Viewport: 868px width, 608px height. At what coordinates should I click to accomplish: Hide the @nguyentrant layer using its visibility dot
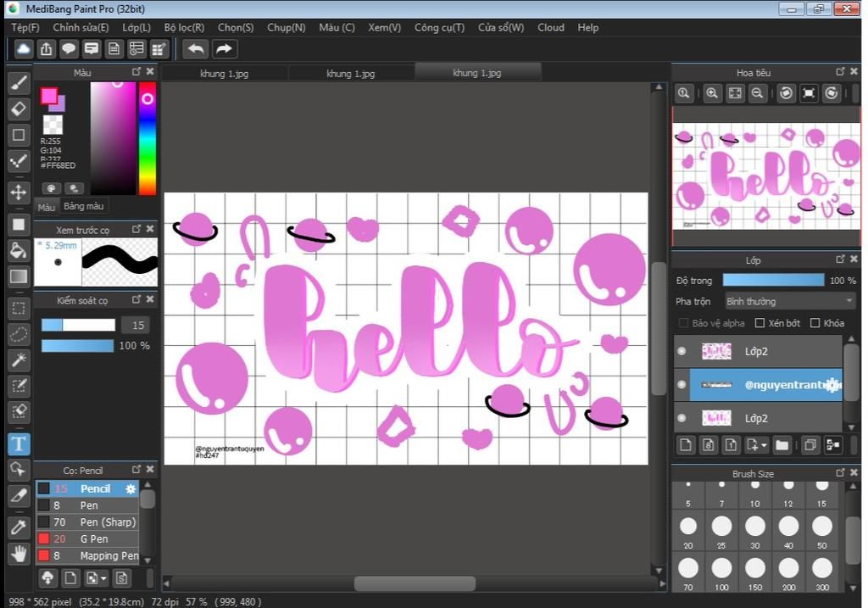pos(682,384)
